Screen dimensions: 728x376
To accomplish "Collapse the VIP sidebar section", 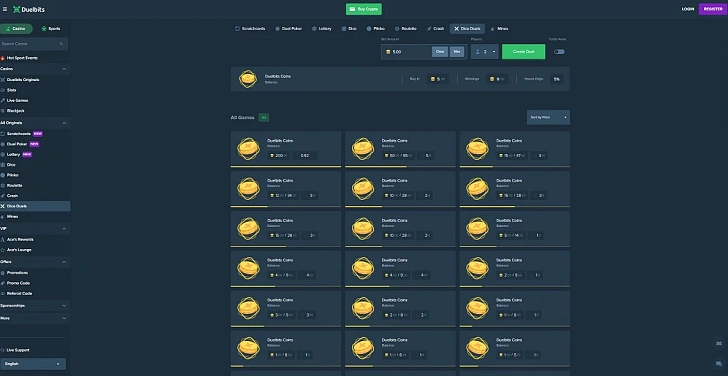I will click(64, 229).
